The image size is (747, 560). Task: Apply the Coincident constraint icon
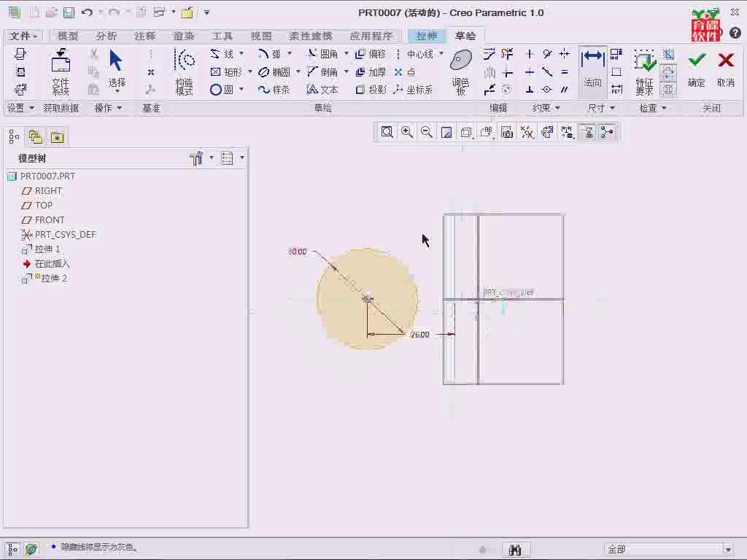[x=547, y=90]
